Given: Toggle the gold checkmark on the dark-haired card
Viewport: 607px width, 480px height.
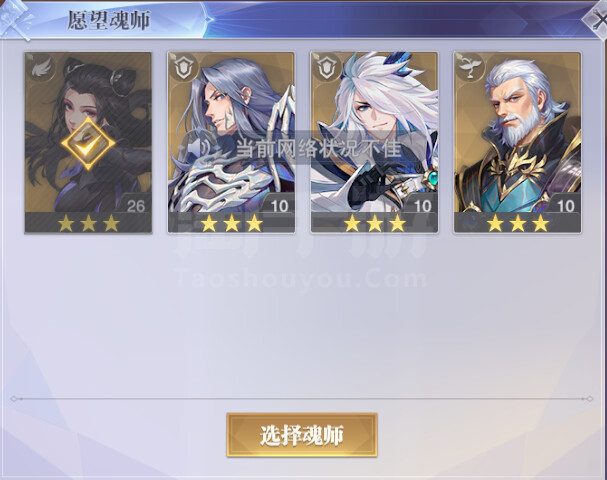Looking at the screenshot, I should 88,144.
